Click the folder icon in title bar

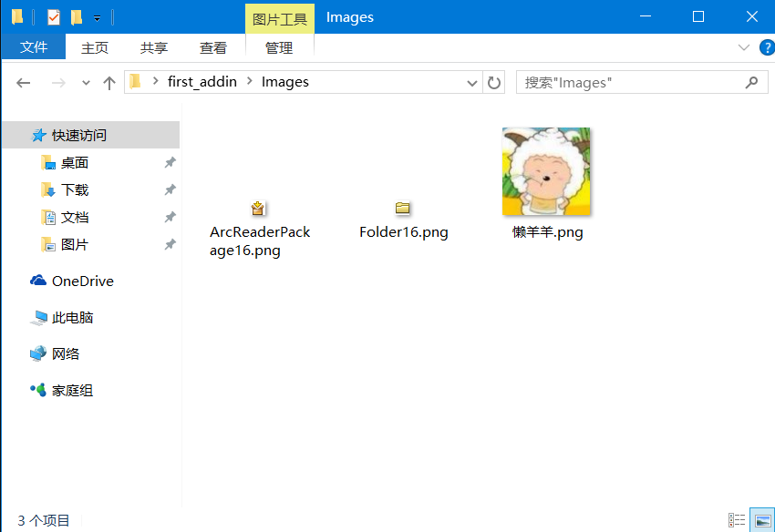tap(17, 16)
